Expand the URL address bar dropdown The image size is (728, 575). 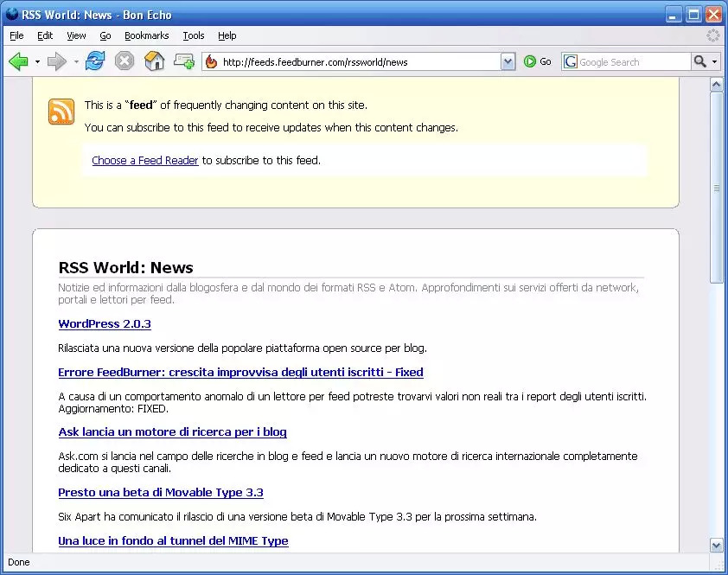(x=508, y=61)
